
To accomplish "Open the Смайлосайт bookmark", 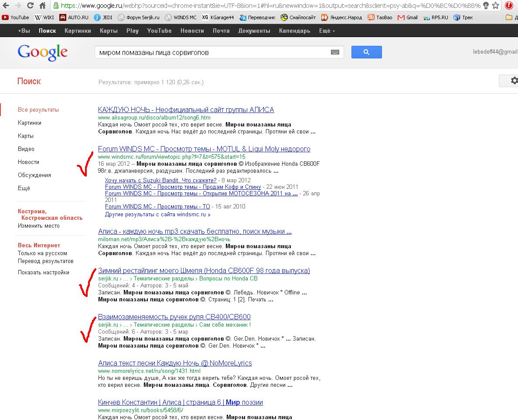I will pyautogui.click(x=298, y=17).
